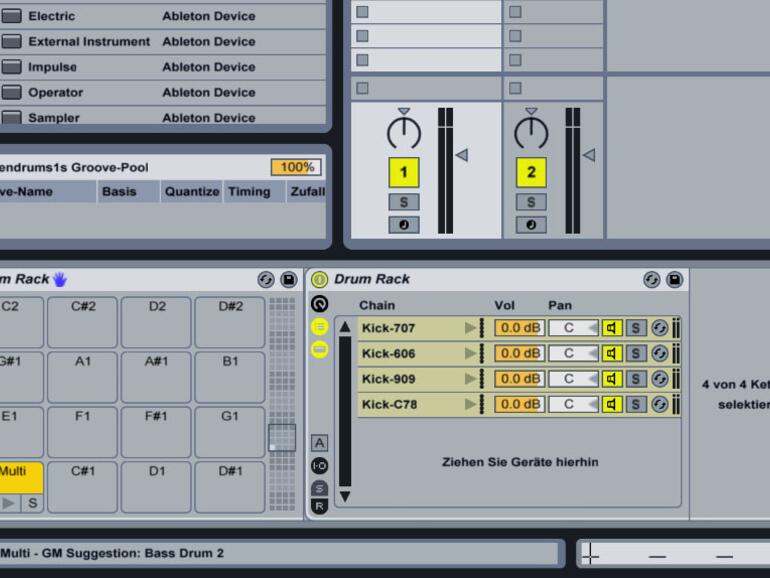Click track 1 pan knob
This screenshot has width=770, height=578.
tap(404, 132)
